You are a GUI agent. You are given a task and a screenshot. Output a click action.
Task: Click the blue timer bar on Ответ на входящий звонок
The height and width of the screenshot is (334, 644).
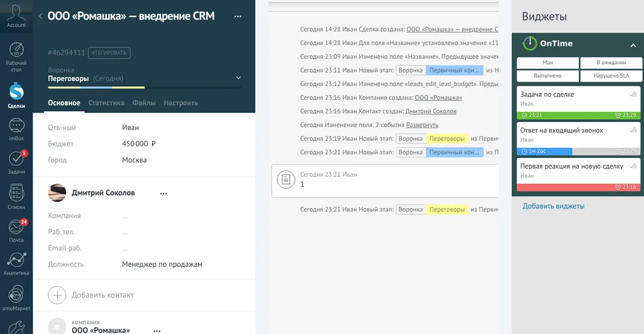pyautogui.click(x=545, y=151)
